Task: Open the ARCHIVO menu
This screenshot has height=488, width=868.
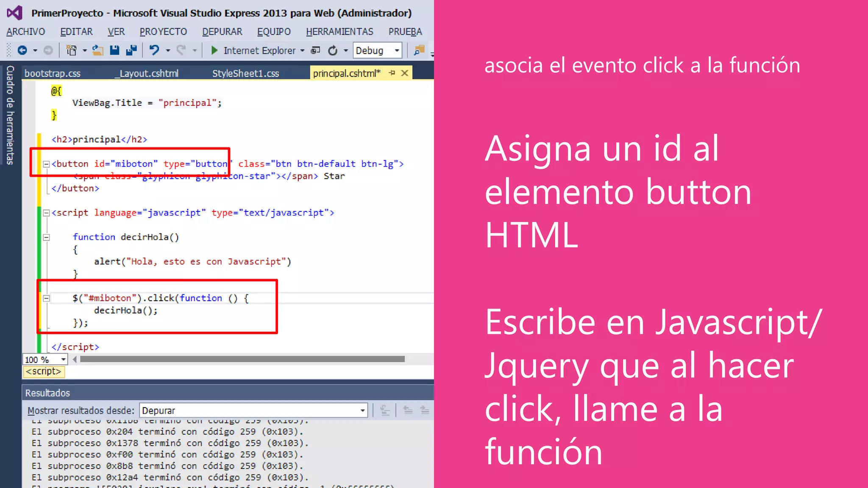Action: click(25, 32)
